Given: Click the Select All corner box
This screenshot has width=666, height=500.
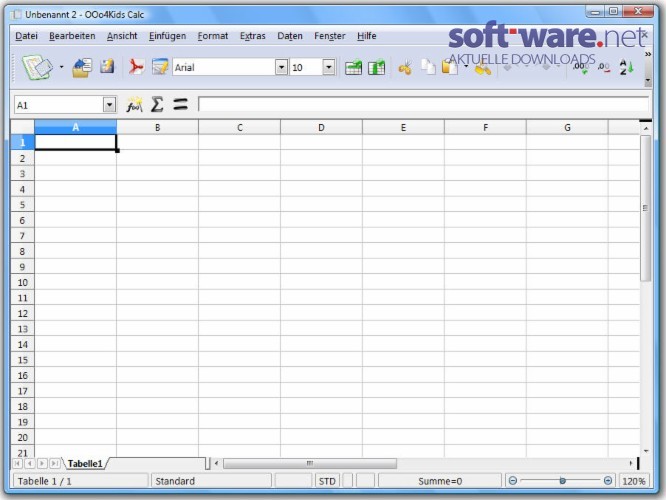Looking at the screenshot, I should (23, 127).
